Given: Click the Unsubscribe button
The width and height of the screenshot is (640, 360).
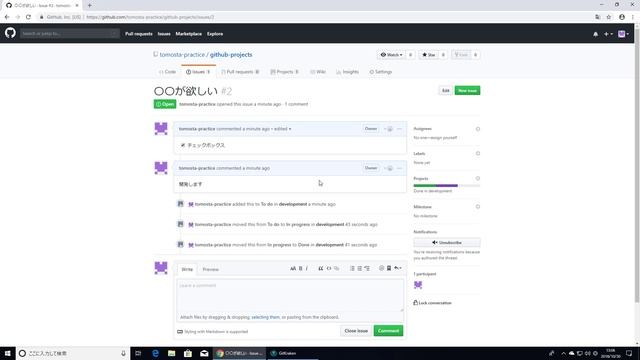Looking at the screenshot, I should click(x=447, y=242).
